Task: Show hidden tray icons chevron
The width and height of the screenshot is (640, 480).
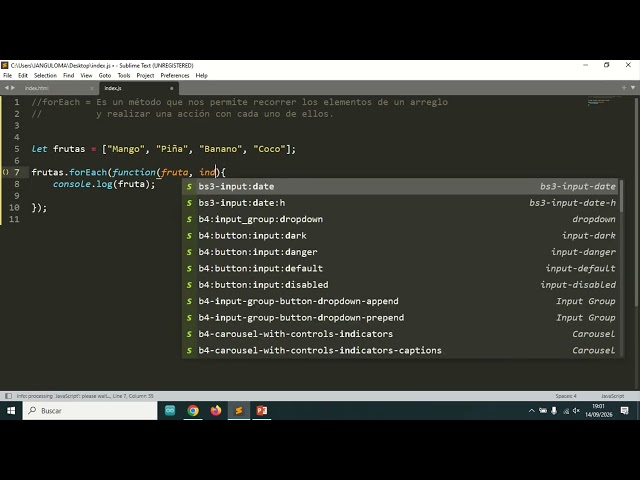Action: (x=531, y=411)
